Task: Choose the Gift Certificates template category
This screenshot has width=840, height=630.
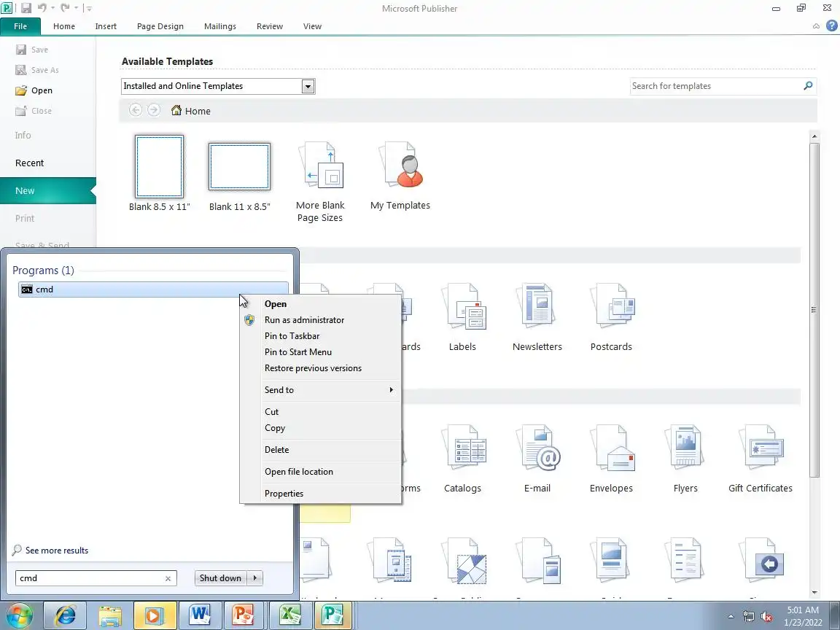Action: pyautogui.click(x=761, y=459)
